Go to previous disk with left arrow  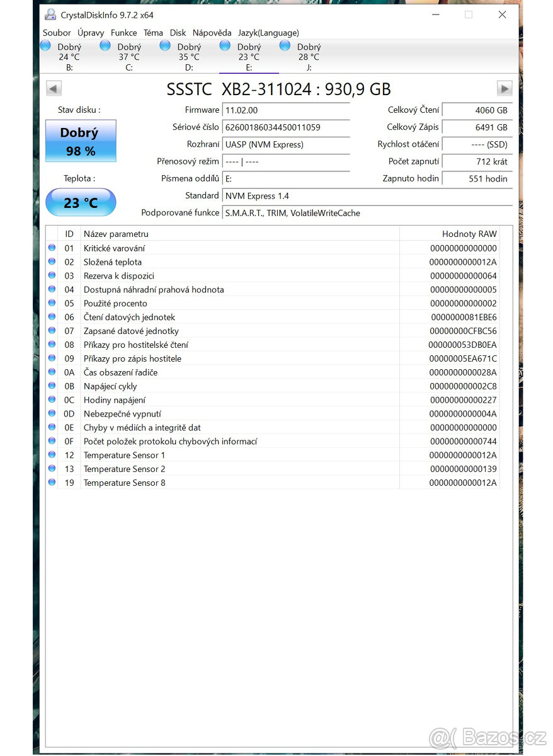coord(54,89)
